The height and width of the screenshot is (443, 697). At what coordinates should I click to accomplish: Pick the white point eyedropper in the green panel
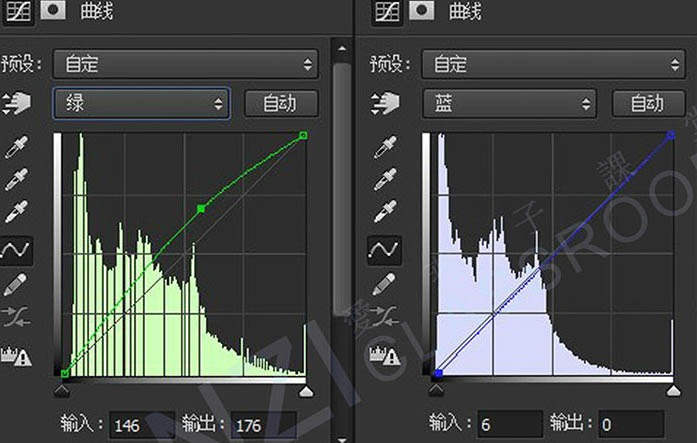pos(16,212)
